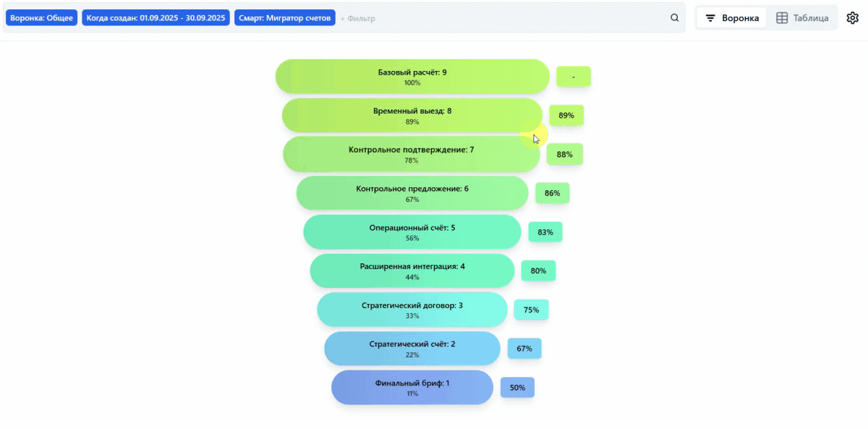Click the 50% conversion badge
This screenshot has height=429, width=868.
517,388
